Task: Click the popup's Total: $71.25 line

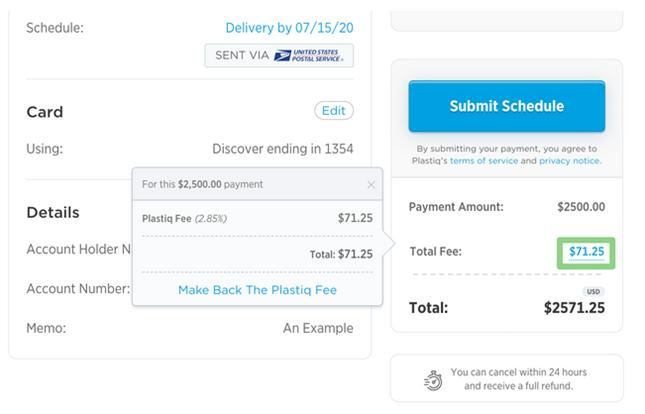Action: [x=341, y=254]
